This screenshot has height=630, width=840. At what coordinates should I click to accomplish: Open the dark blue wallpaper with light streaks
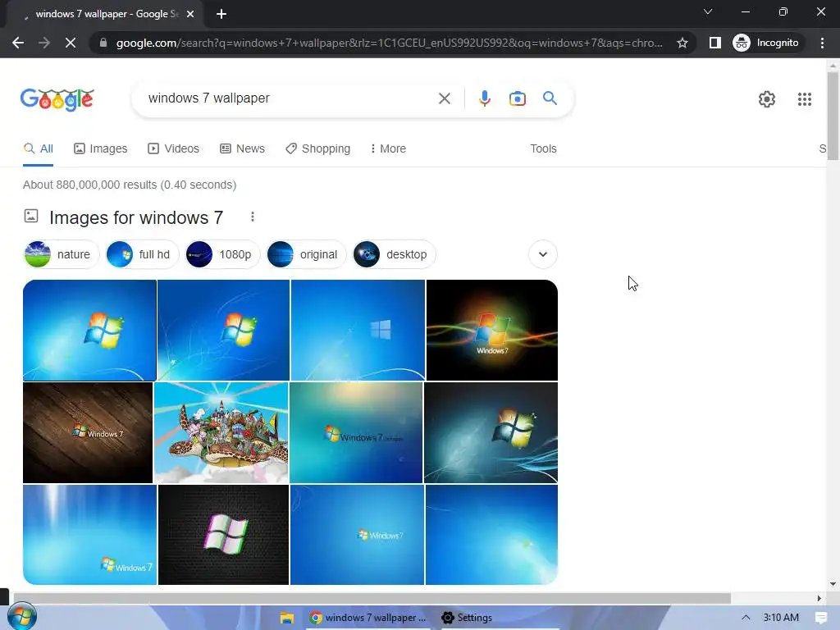click(491, 432)
